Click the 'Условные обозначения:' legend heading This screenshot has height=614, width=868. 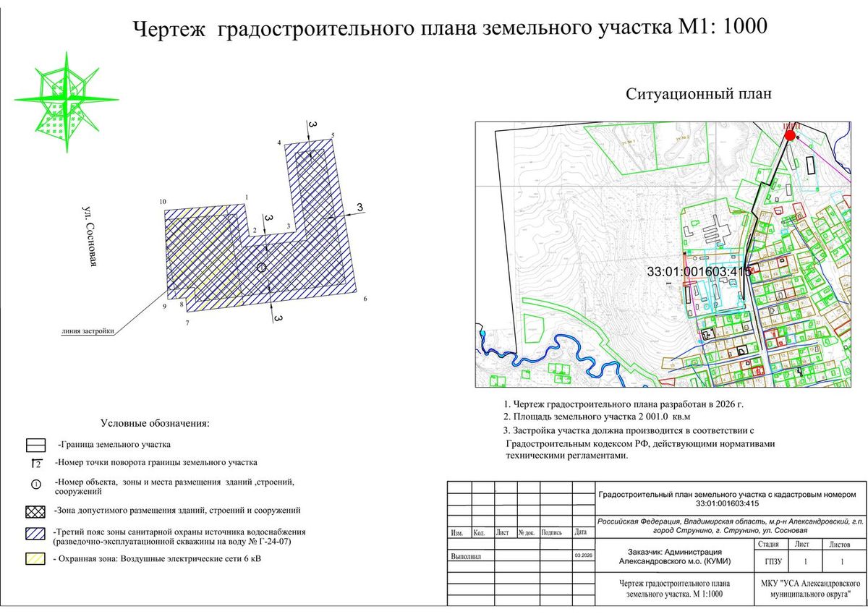coord(155,422)
